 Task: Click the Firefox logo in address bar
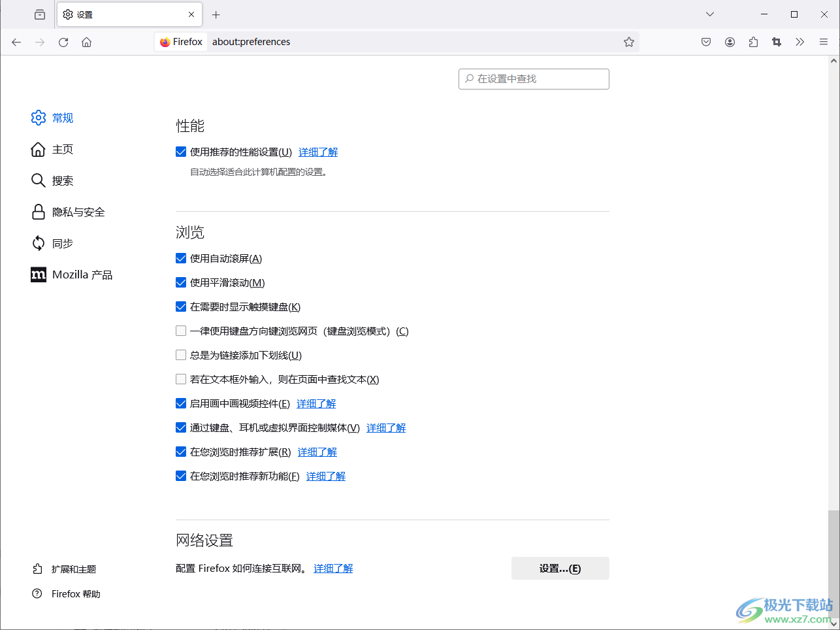pos(165,42)
